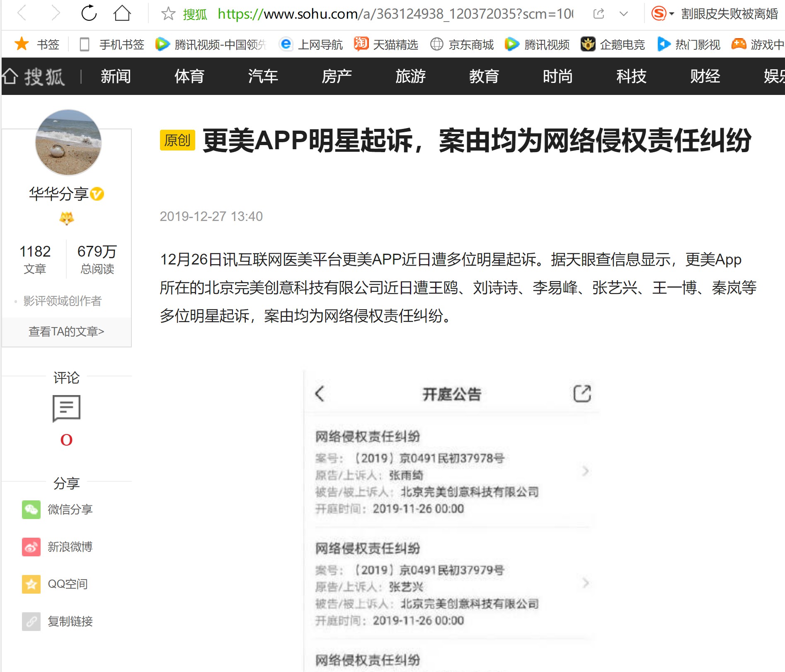Open the 腾讯视频-中国领先 bookmark
This screenshot has height=672, width=785.
point(211,44)
